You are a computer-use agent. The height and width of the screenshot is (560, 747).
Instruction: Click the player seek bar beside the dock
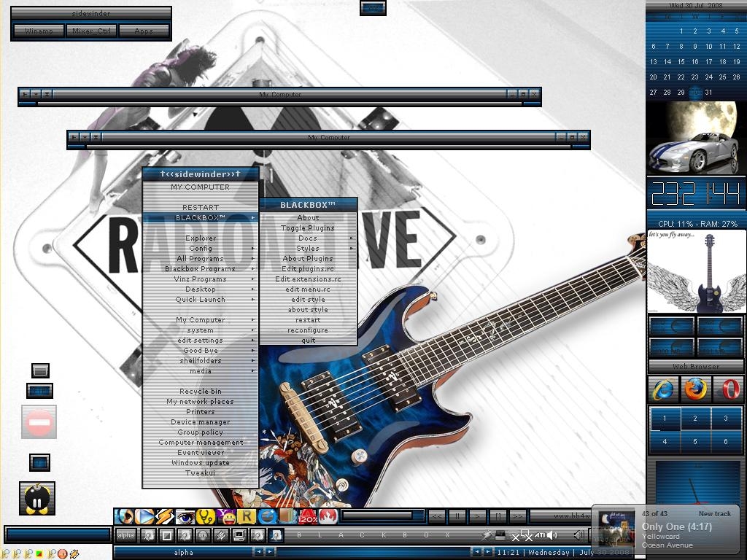point(382,516)
